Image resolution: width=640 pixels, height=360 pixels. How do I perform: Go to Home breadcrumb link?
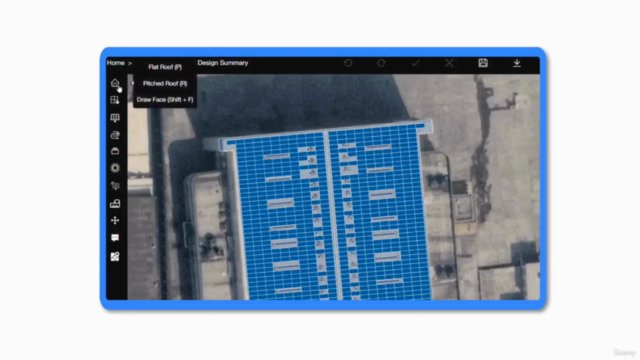(x=116, y=63)
